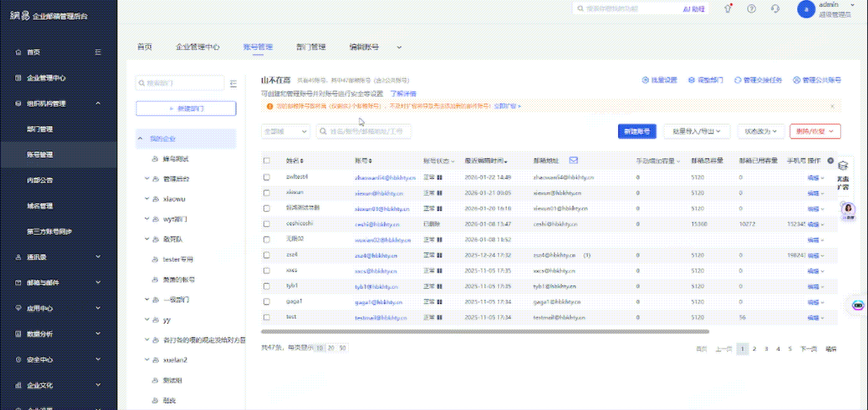Select the checkbox for ceshiceshi row
The height and width of the screenshot is (410, 868).
point(267,224)
